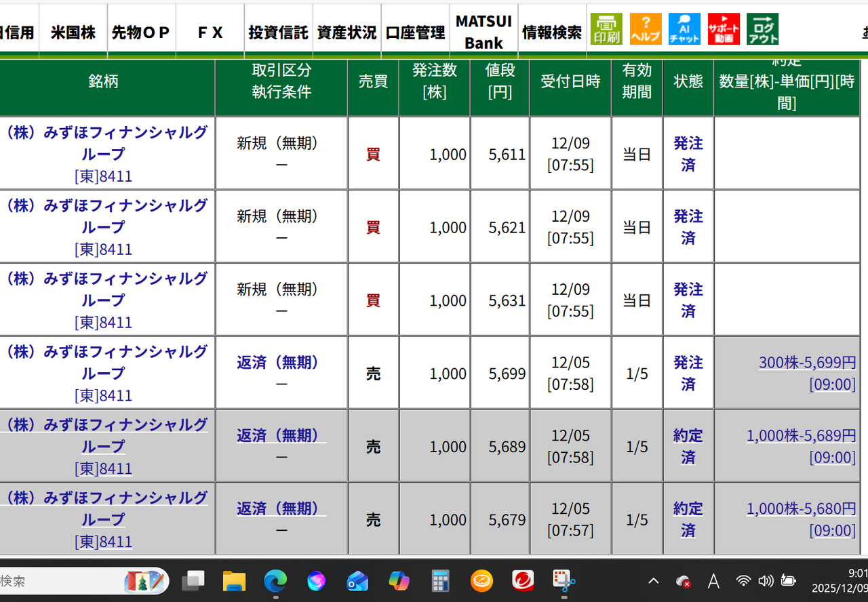This screenshot has width=868, height=602.
Task: Launch Microsoft Edge from the taskbar
Action: point(275,581)
